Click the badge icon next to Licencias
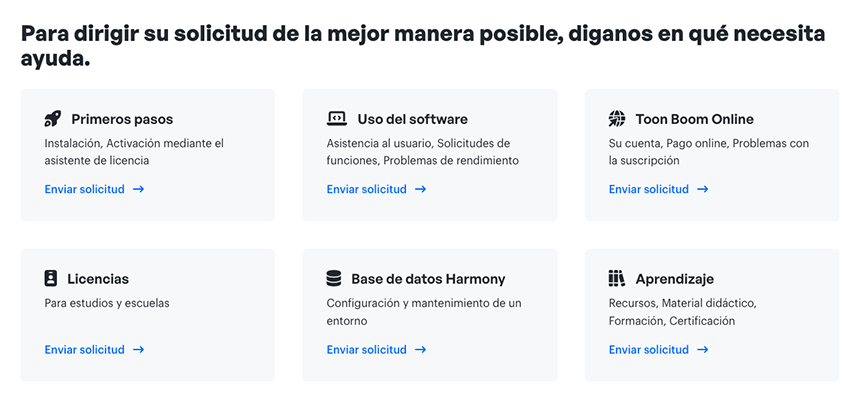 [51, 279]
